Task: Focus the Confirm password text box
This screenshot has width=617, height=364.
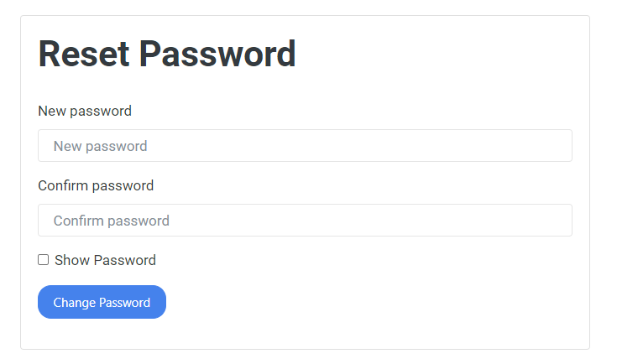Action: tap(305, 221)
